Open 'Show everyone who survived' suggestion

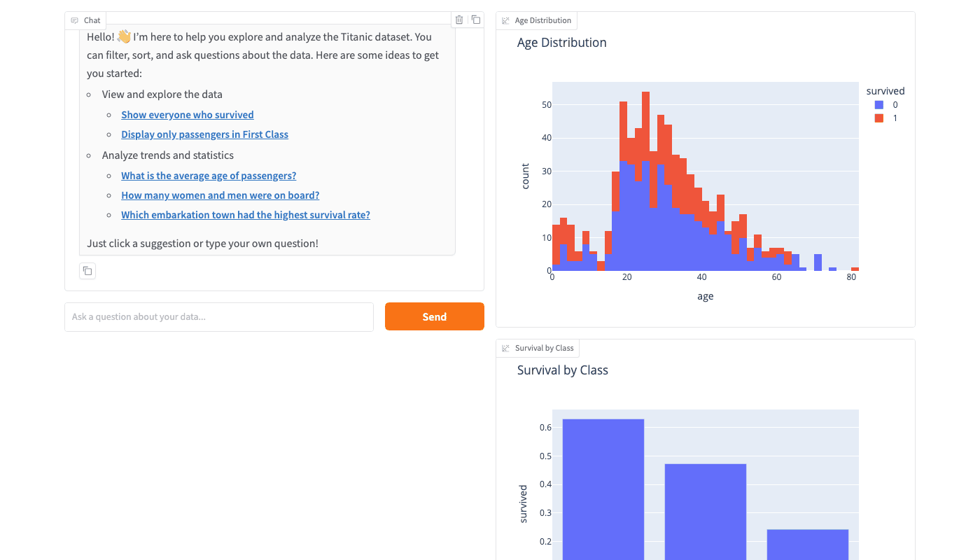[x=188, y=115]
